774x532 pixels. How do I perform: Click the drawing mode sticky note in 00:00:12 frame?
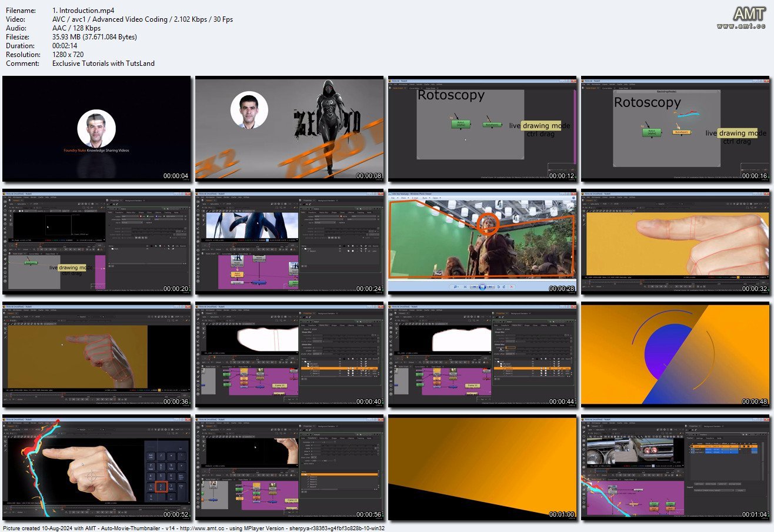(541, 125)
